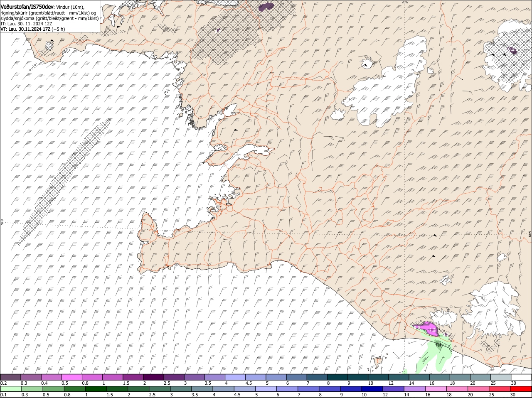Pick the upper-row swatch labelled 3
Viewport: 532px width, 398px height.
point(194,377)
